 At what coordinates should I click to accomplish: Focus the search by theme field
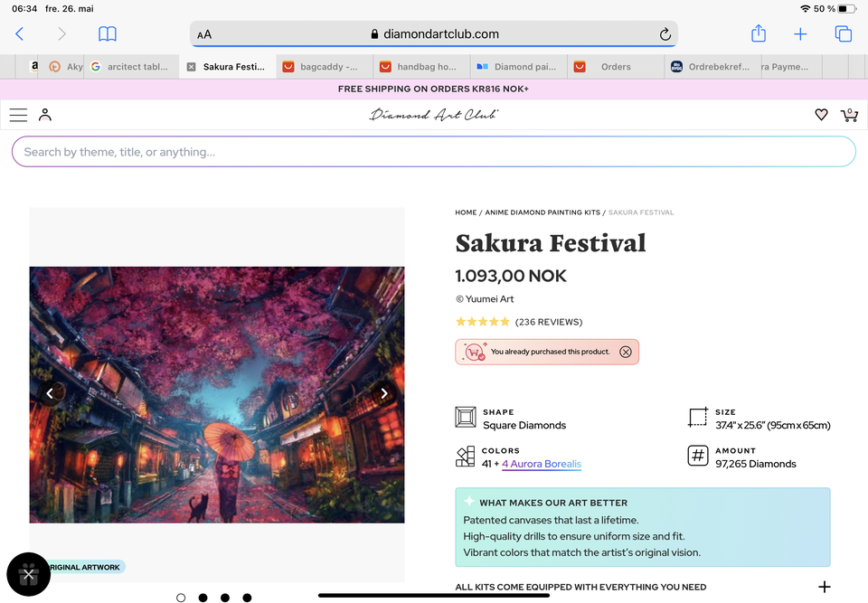coord(434,152)
